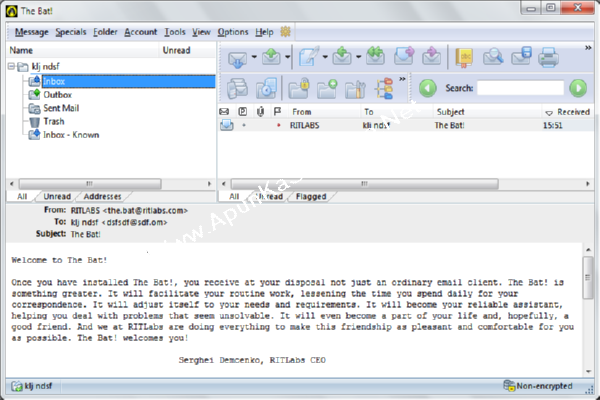Click the Subject column header
The image size is (600, 400).
487,112
